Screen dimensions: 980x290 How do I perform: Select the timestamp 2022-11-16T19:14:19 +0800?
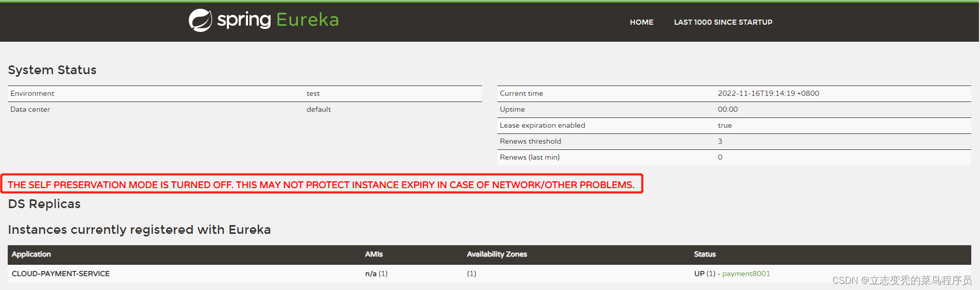[768, 93]
